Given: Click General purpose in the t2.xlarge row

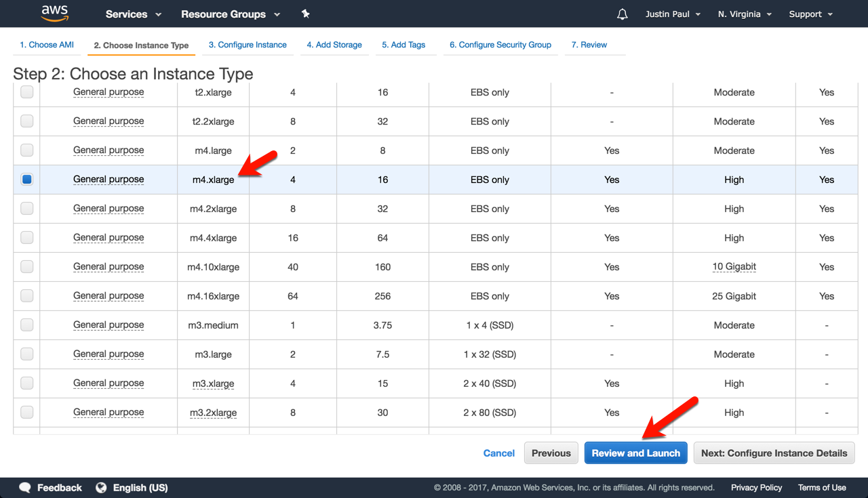Looking at the screenshot, I should click(x=108, y=92).
